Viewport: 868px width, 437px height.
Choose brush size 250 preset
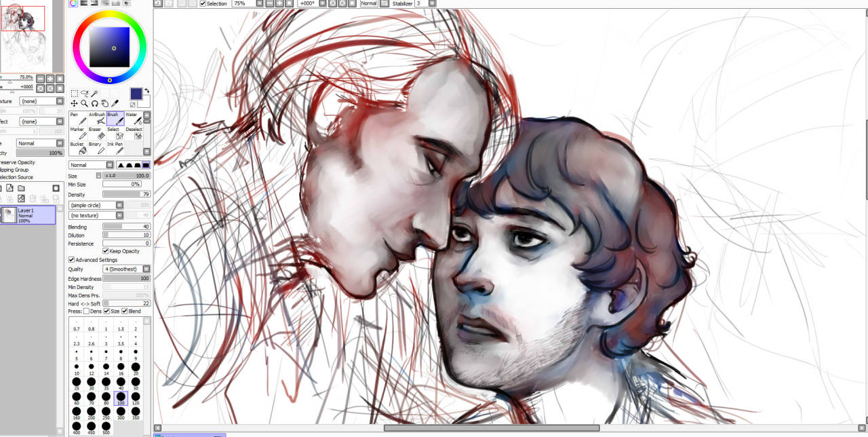tap(106, 413)
